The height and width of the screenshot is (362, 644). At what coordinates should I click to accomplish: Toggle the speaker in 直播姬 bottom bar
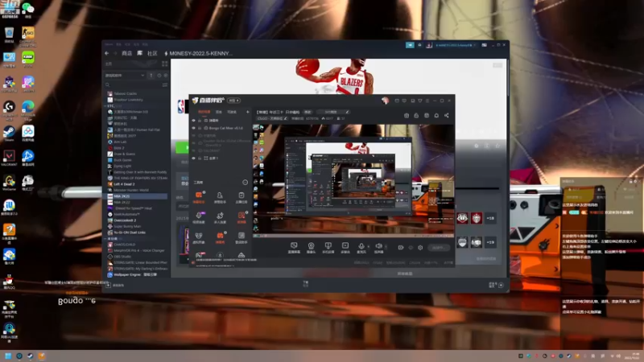378,248
